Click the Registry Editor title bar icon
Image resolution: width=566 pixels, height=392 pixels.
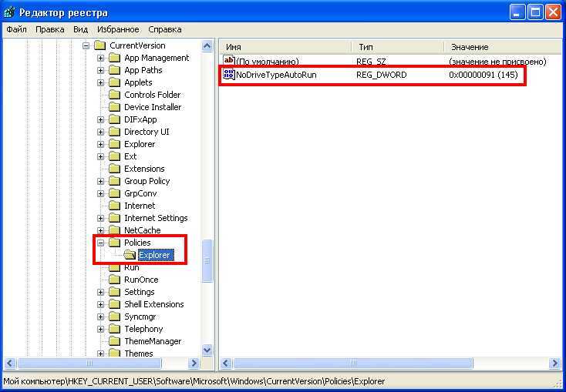pos(9,12)
